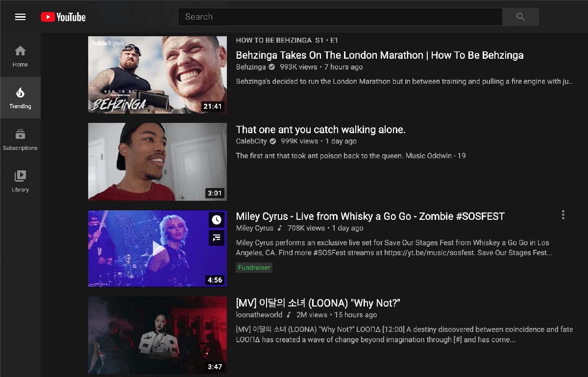Screen dimensions: 588x377
Task: Click Behzinga's verified channel badge
Action: tap(271, 67)
